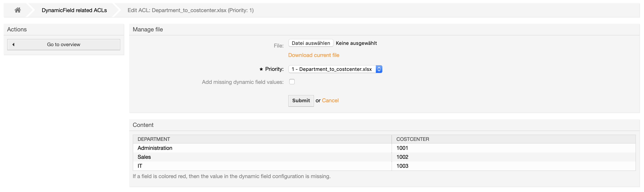Go to overview via back button

point(63,44)
